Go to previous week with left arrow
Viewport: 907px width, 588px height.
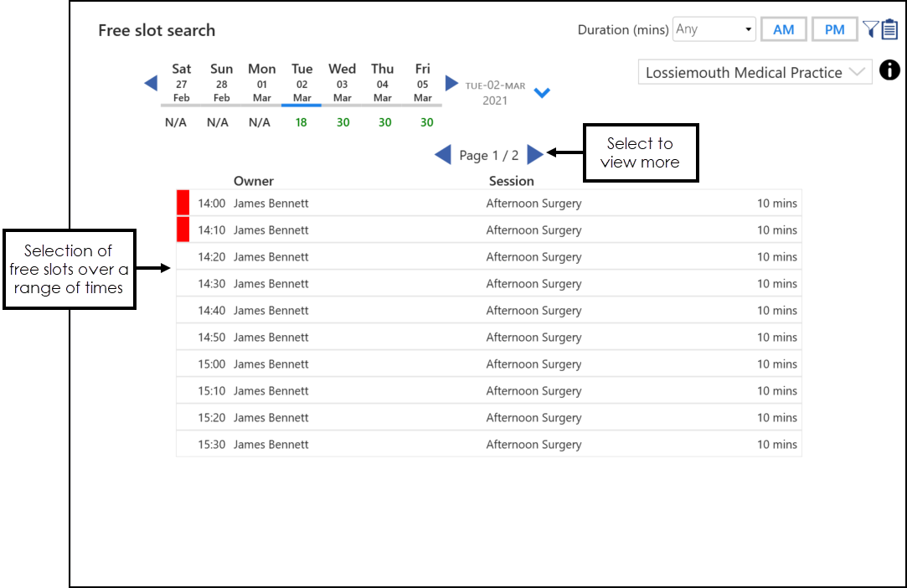pos(151,83)
